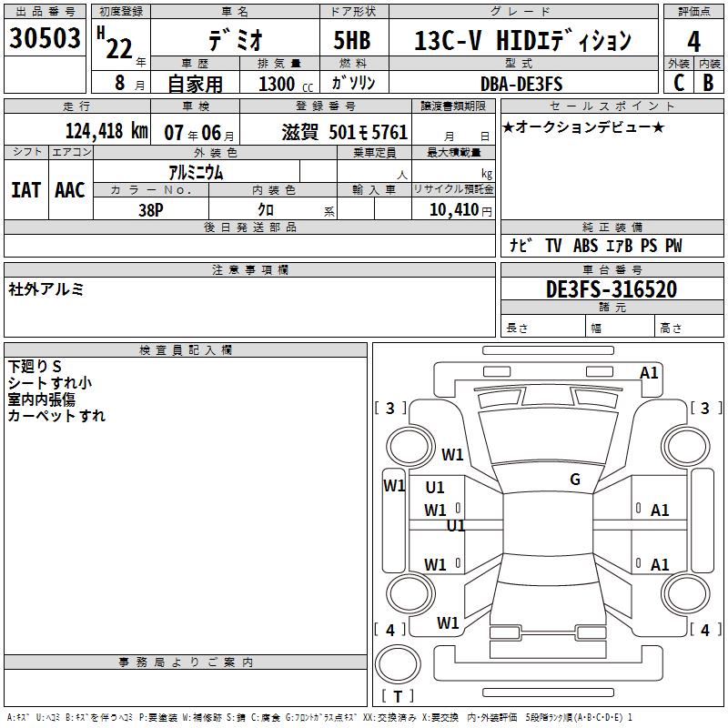Image resolution: width=728 pixels, height=728 pixels.
Task: Click the W1 mark nearest the rear bumper
Action: (448, 623)
